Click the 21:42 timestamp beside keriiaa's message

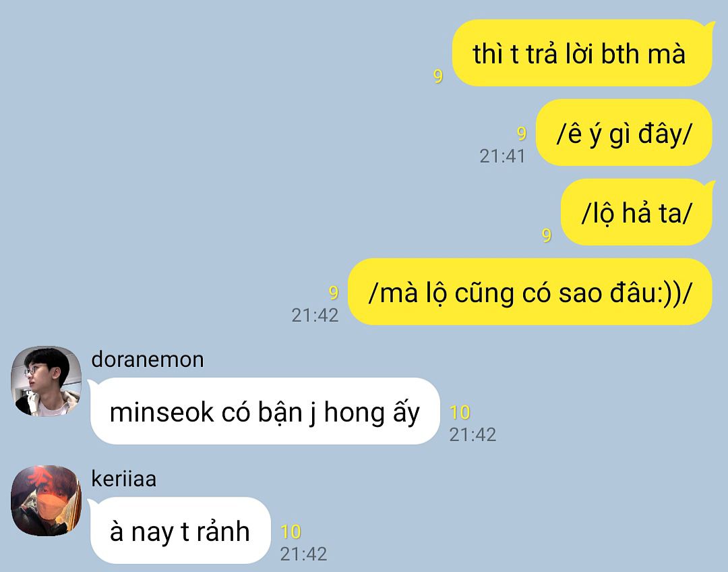(x=303, y=554)
